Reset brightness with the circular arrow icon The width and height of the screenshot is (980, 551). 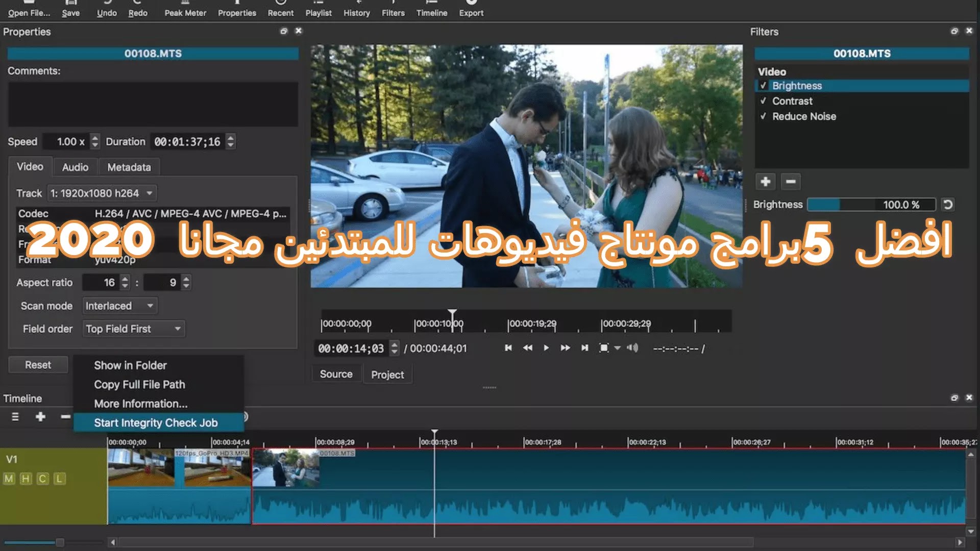(x=948, y=205)
